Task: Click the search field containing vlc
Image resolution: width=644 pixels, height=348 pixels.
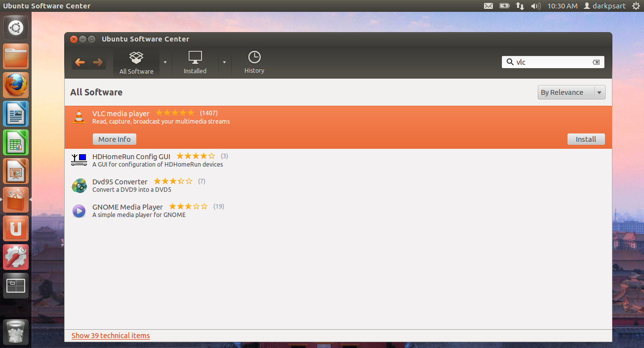Action: [553, 62]
